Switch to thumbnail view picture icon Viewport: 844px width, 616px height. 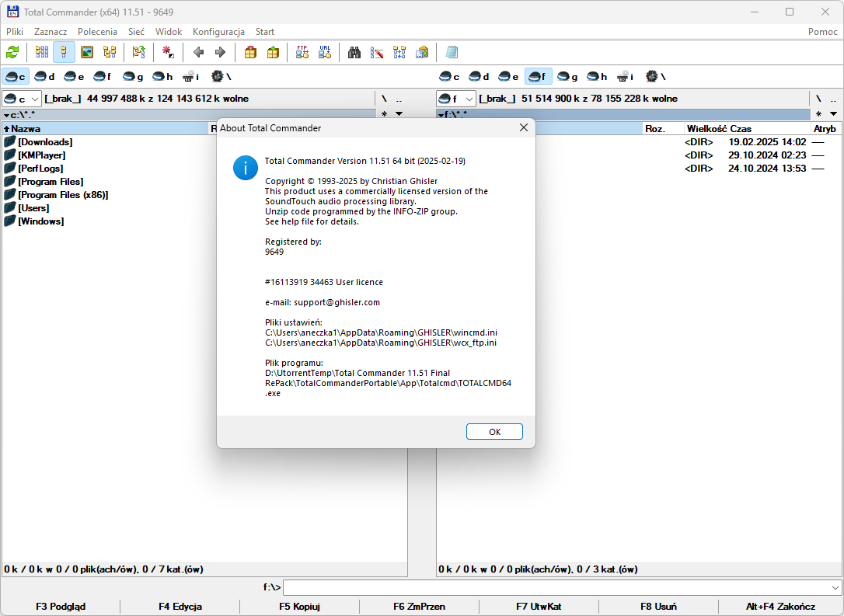(x=87, y=52)
